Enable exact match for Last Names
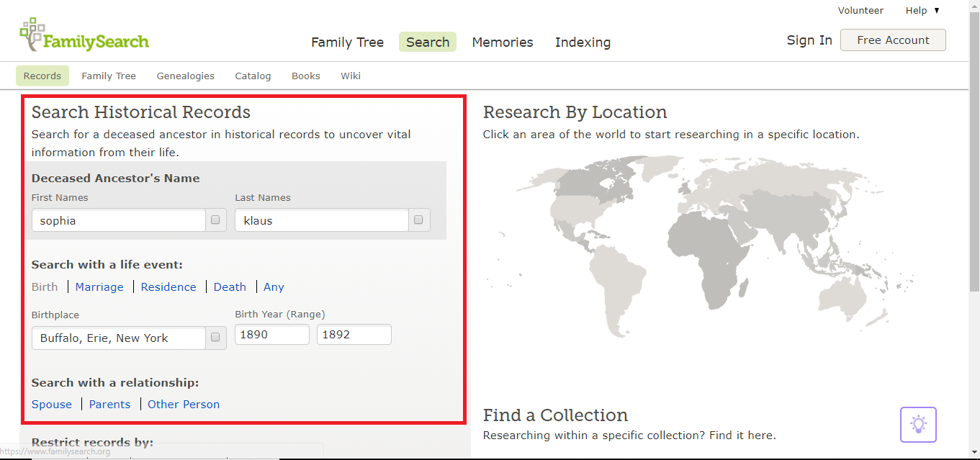 click(x=418, y=220)
